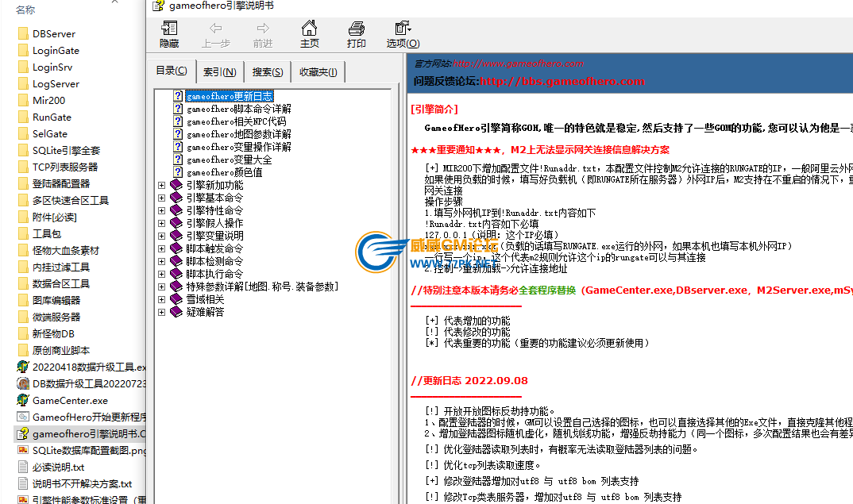Expand the 脚本触发命令 book node
The width and height of the screenshot is (853, 504).
161,248
